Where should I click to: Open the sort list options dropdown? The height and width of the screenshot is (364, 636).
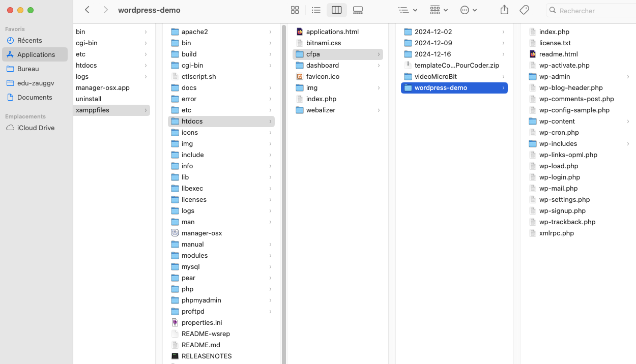point(408,10)
